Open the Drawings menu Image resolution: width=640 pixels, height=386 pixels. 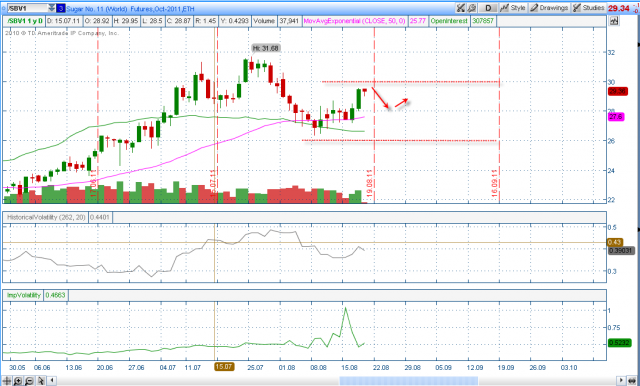[549, 8]
